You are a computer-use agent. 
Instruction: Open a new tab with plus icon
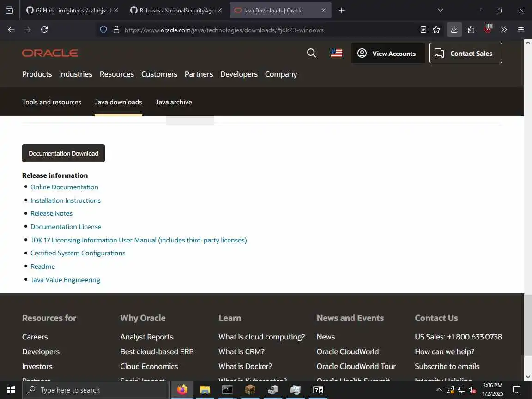coord(342,11)
